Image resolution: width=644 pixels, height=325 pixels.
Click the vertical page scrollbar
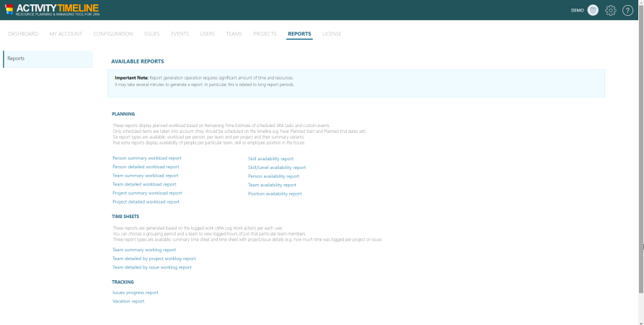[x=641, y=144]
